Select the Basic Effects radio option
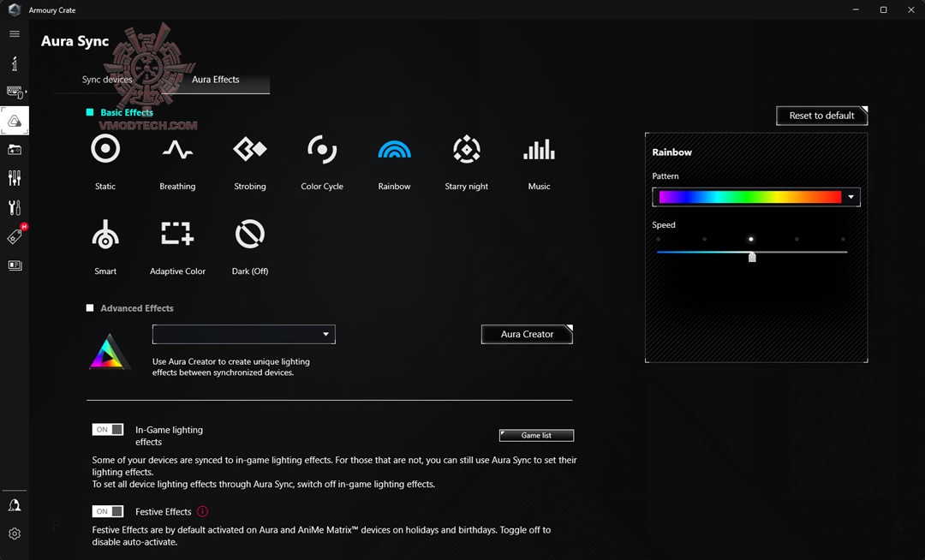 click(x=90, y=112)
